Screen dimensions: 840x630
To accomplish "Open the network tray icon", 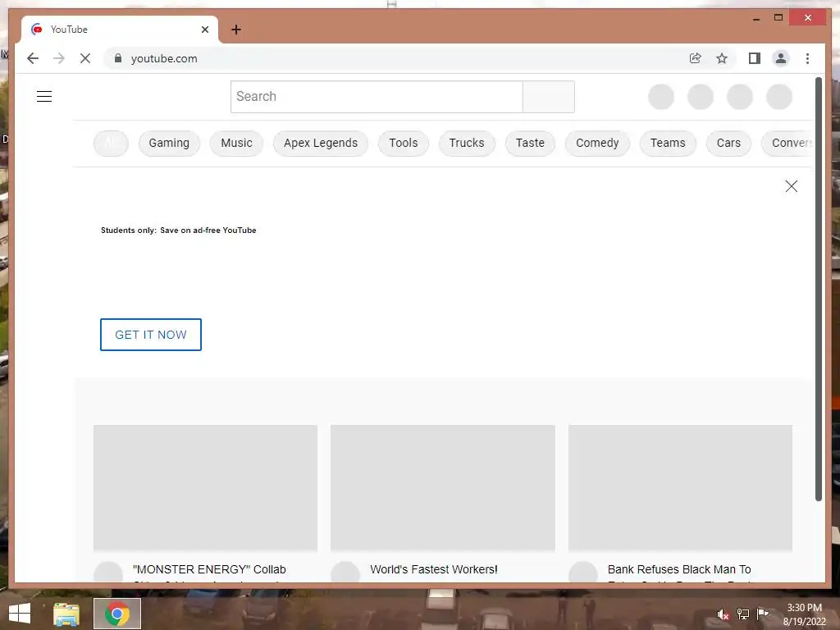I will coord(742,614).
